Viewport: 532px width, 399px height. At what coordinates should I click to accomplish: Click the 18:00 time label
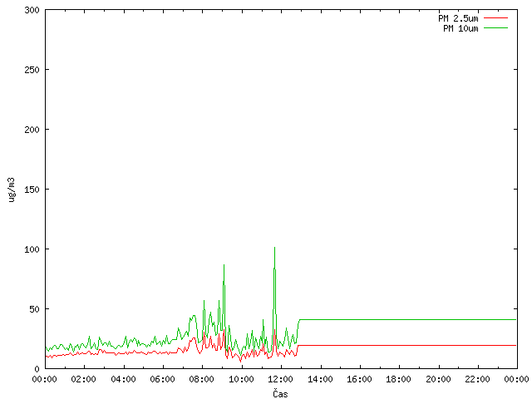pyautogui.click(x=399, y=379)
